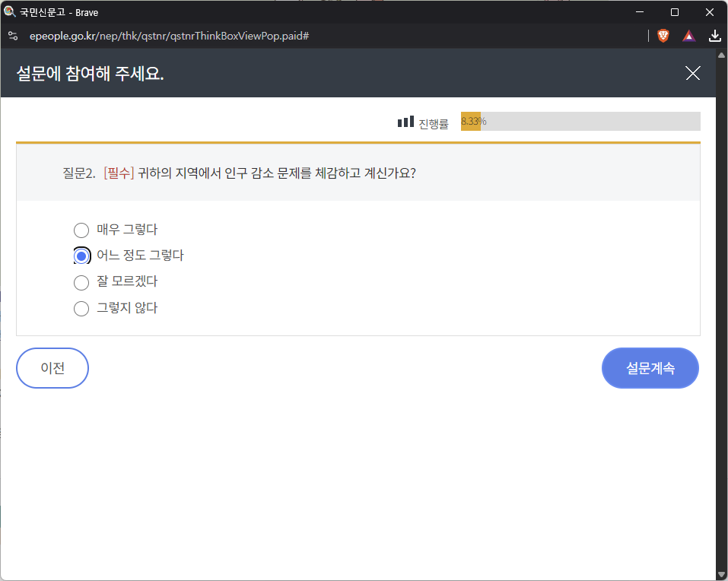Viewport: 728px width, 581px height.
Task: Click the '질문2.' question number text
Action: (x=79, y=173)
